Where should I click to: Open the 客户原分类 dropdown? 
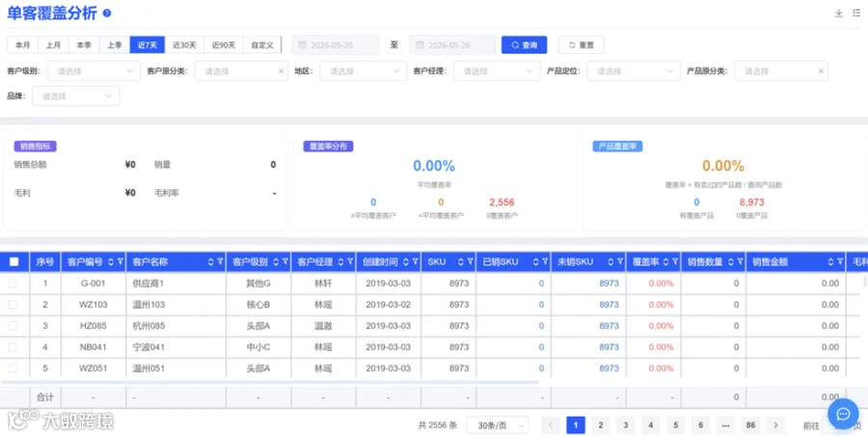click(241, 70)
